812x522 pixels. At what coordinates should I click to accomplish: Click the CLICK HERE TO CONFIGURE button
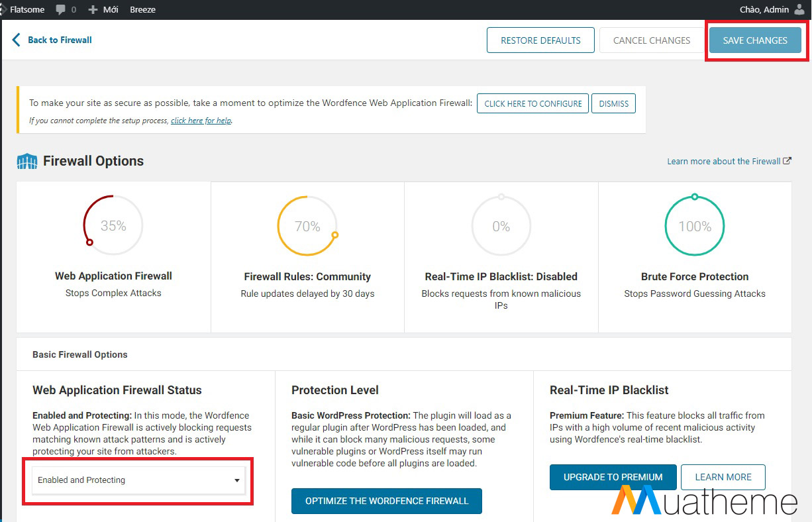point(533,103)
